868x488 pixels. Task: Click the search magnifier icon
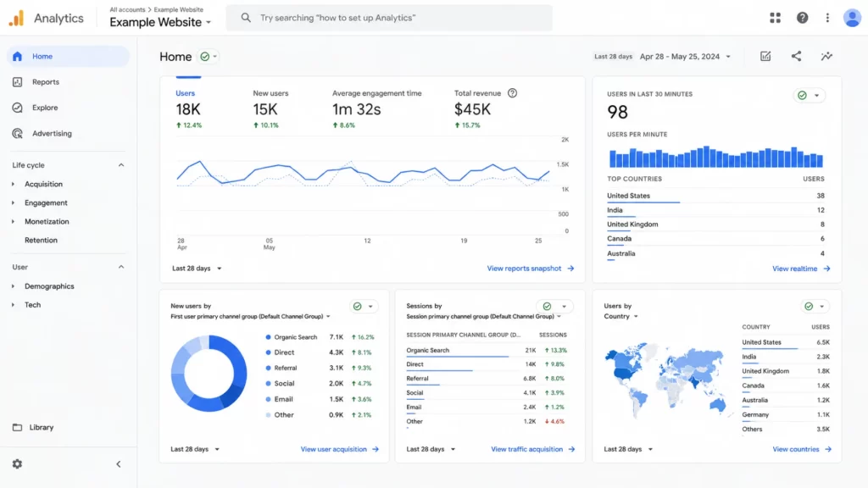pyautogui.click(x=246, y=18)
